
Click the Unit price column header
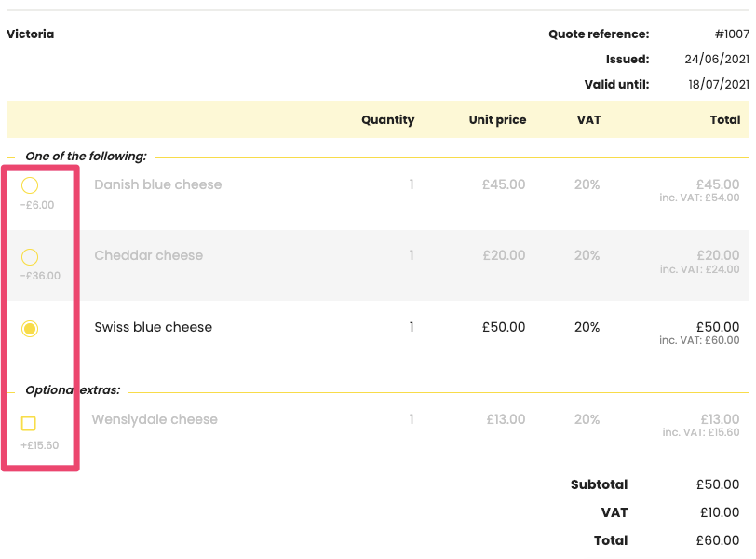point(497,119)
